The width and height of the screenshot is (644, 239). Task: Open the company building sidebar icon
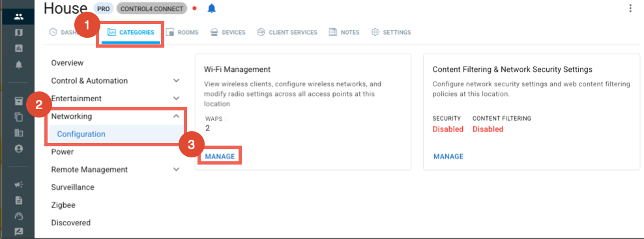pos(18,133)
